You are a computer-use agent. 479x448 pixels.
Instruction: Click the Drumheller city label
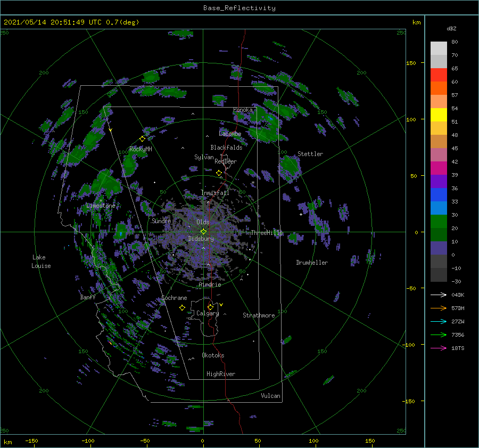(312, 263)
